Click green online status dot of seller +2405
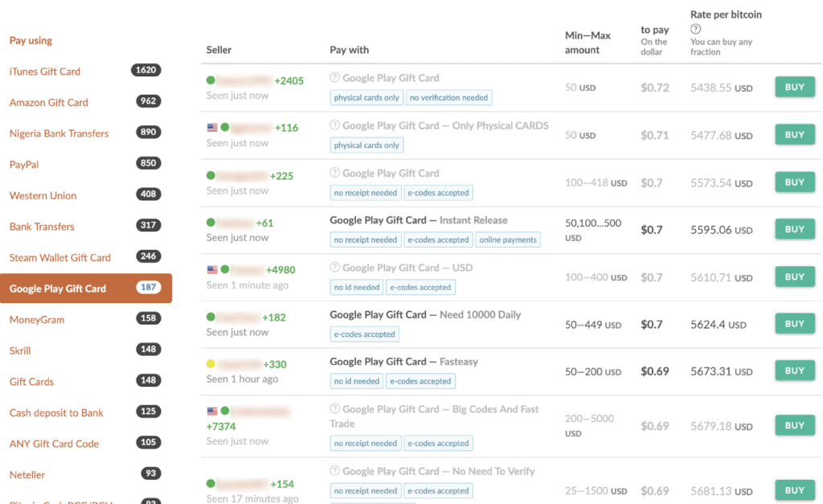823x504 pixels. pos(211,80)
